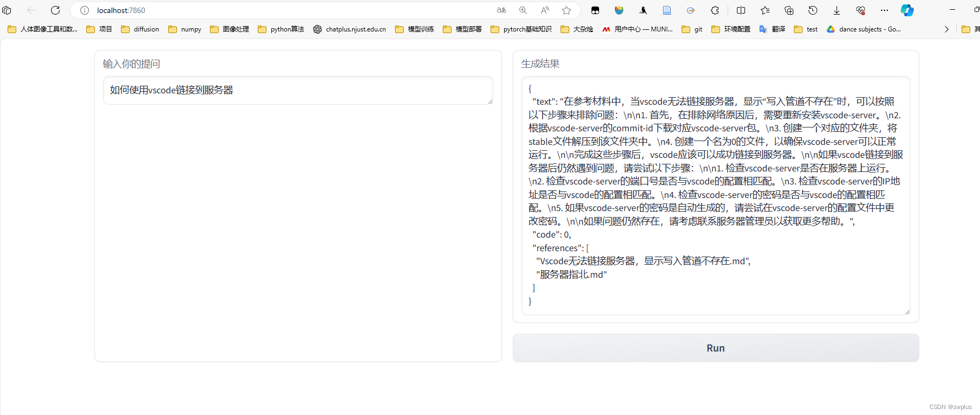980x415 pixels.
Task: Open the 用户中心 — MUNI bookmark
Action: click(638, 29)
